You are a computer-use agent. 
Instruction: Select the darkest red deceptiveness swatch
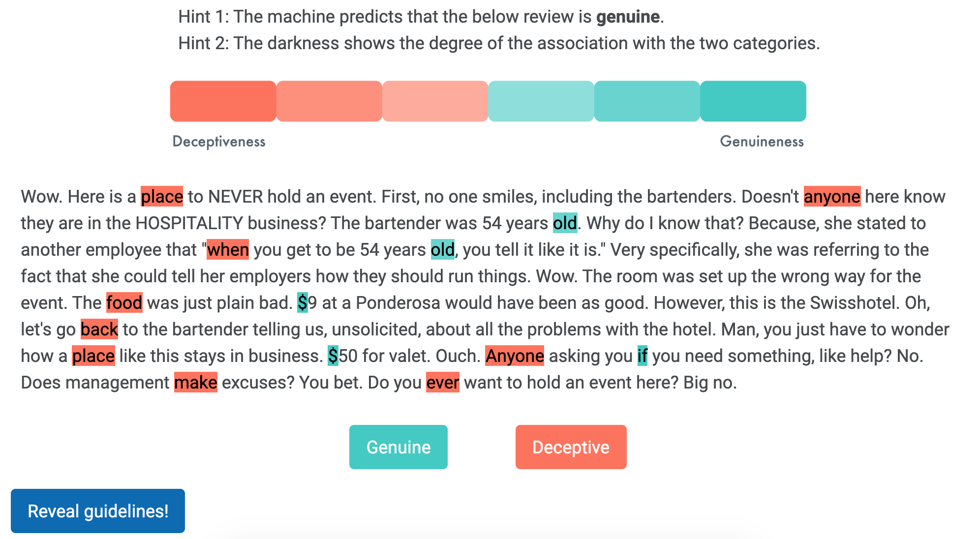[x=223, y=101]
